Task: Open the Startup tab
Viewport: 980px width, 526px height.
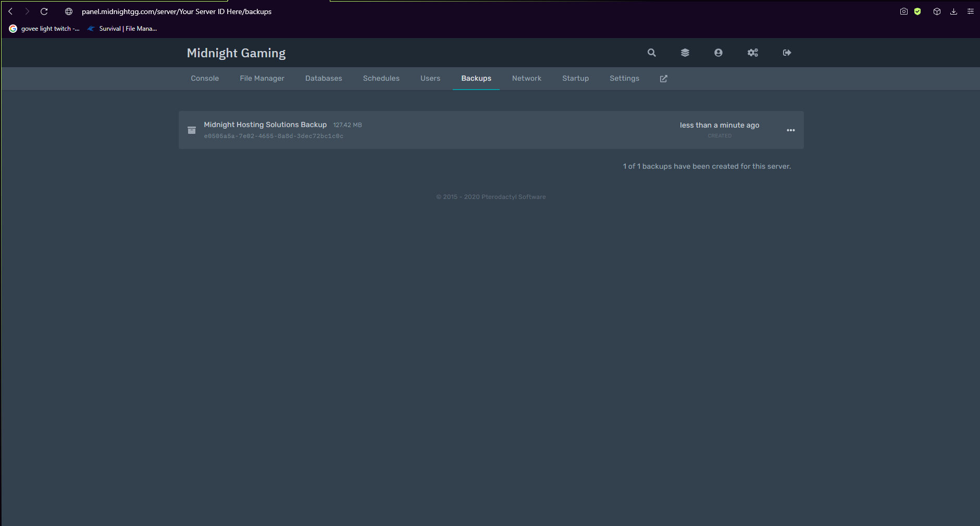Action: 576,79
